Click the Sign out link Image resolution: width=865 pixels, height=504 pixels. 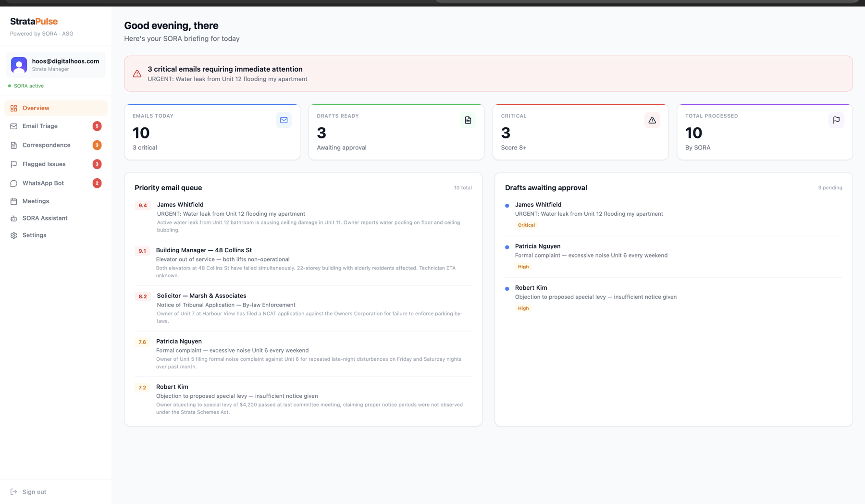(x=34, y=492)
